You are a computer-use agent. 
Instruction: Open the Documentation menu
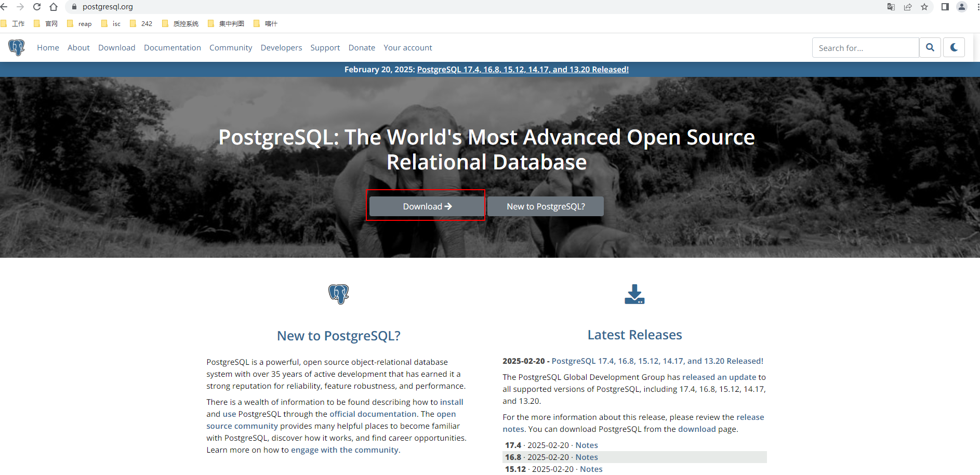[172, 47]
